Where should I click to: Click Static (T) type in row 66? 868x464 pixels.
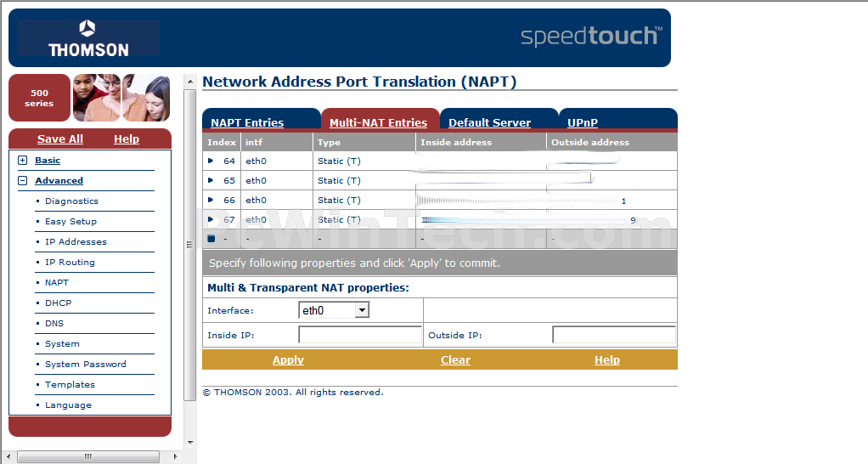point(339,200)
